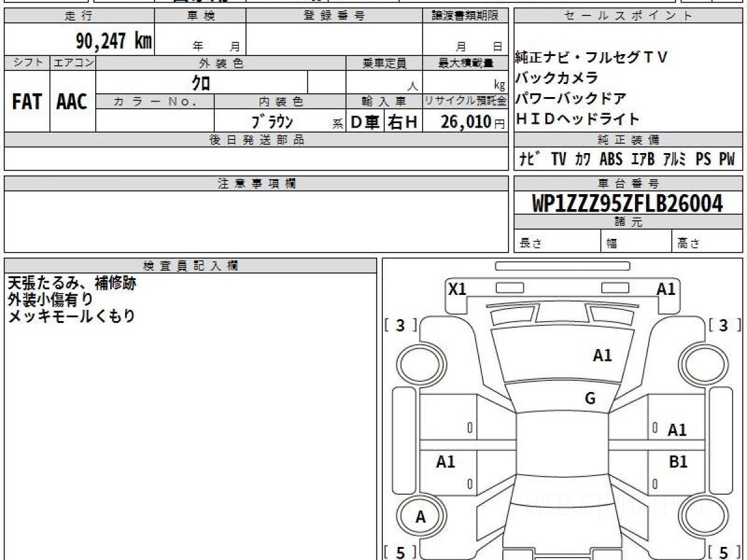Select the HIDヘッドライト sales point
The image size is (747, 560).
pos(577,119)
